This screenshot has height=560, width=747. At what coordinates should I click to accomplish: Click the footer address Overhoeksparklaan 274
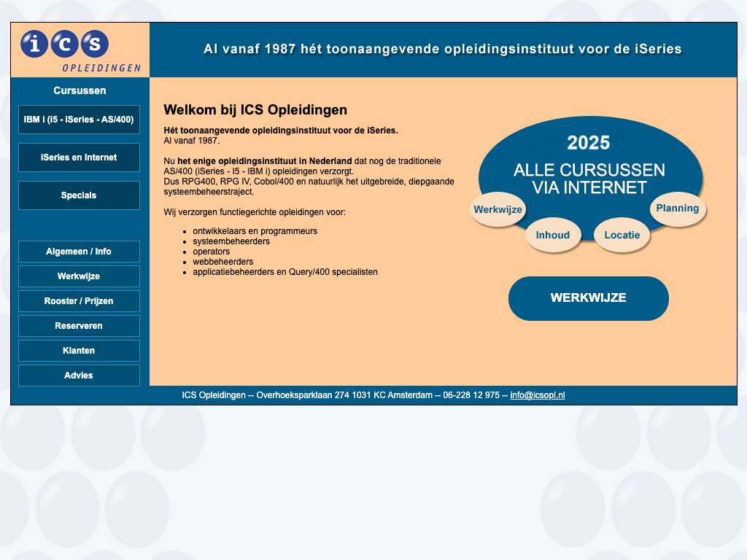303,395
